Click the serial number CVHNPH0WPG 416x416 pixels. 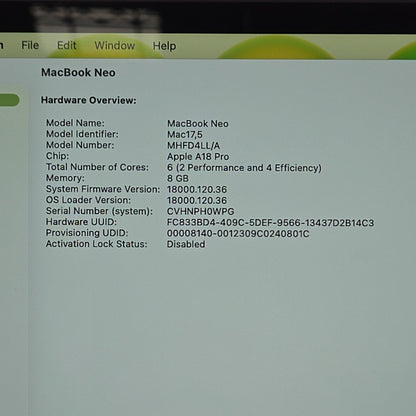(201, 212)
